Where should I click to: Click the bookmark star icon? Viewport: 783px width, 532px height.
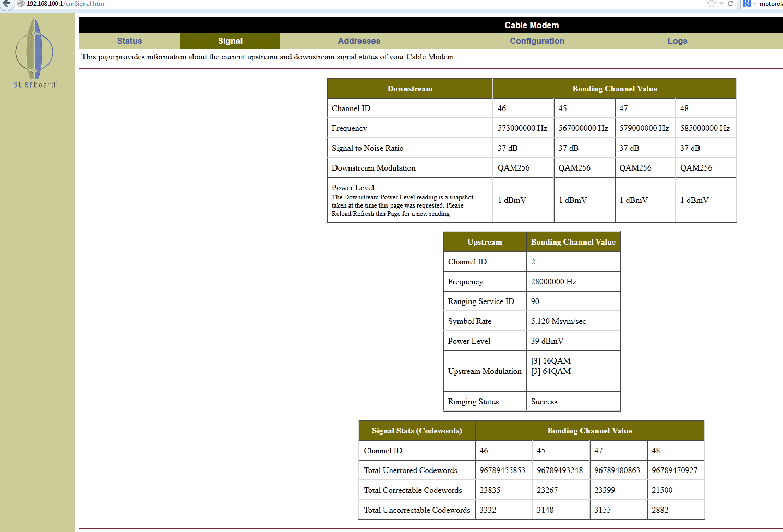pyautogui.click(x=711, y=4)
